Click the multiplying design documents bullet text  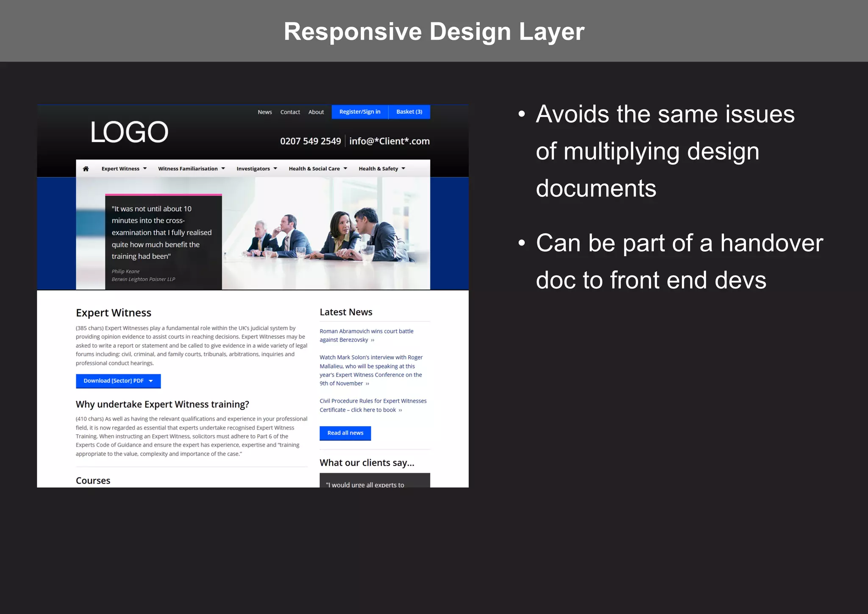tap(665, 151)
